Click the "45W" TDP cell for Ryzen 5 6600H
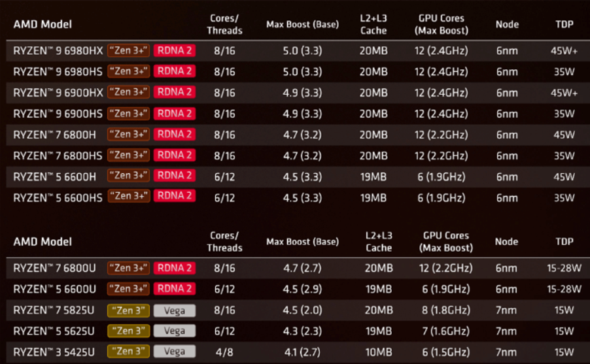This screenshot has height=364, width=590. tap(564, 176)
